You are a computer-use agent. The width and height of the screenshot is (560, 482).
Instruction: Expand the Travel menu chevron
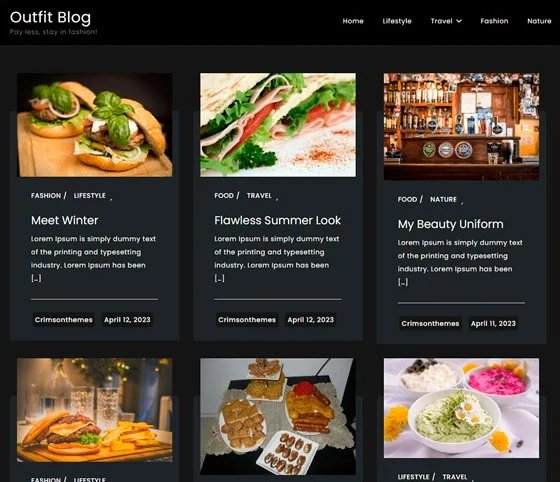[x=459, y=21]
